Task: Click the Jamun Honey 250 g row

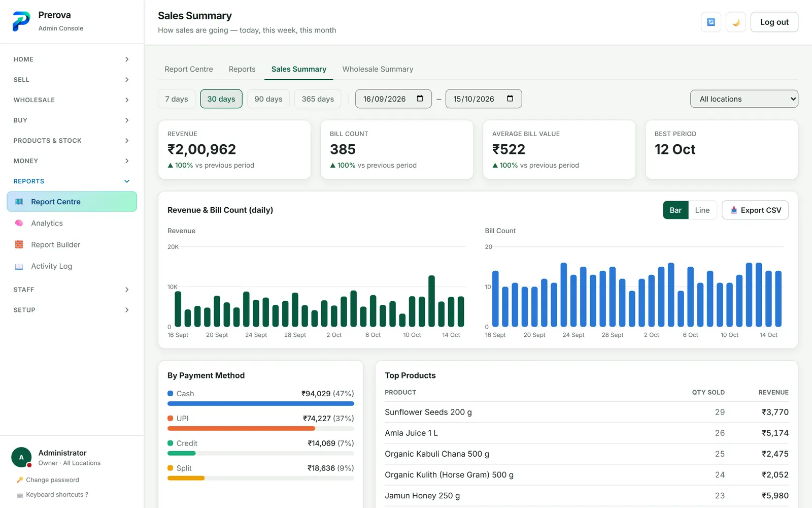Action: coord(587,495)
